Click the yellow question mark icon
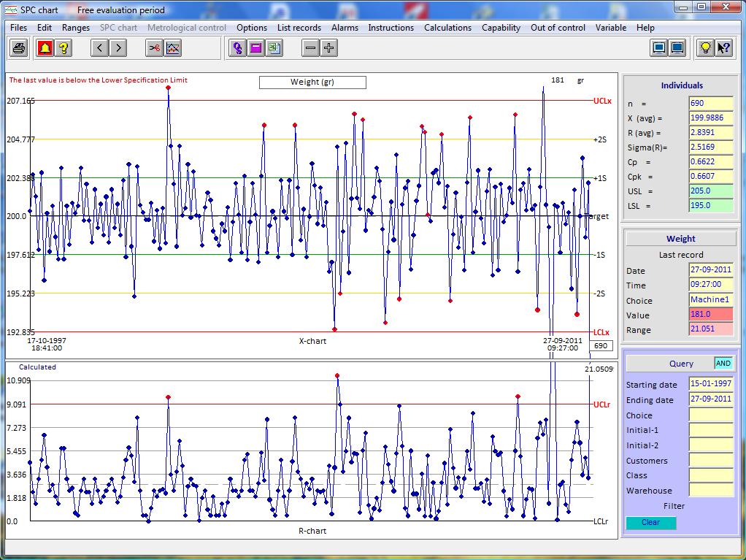Screen dimensions: 746x560 point(64,48)
